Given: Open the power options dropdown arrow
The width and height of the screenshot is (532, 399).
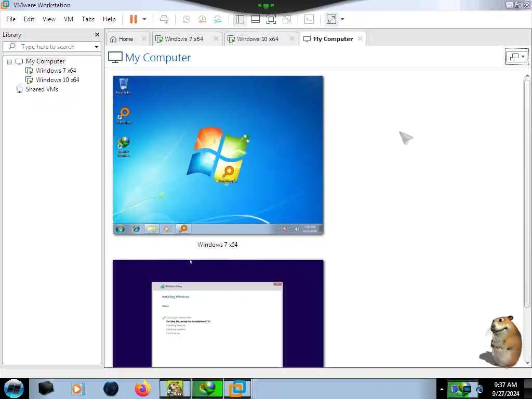Looking at the screenshot, I should tap(144, 19).
